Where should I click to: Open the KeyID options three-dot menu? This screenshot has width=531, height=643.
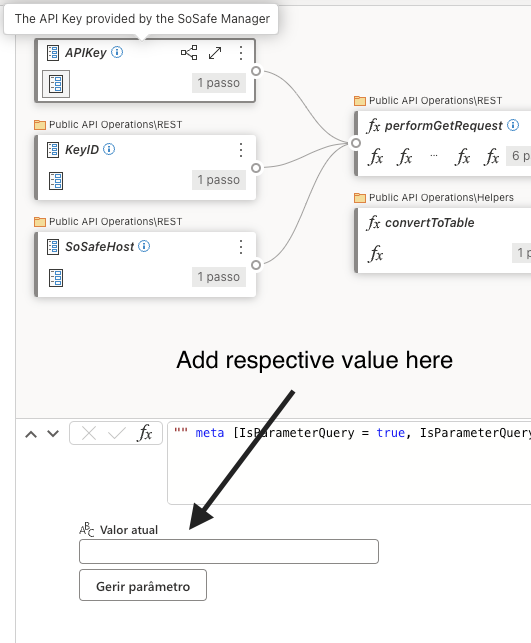point(241,150)
